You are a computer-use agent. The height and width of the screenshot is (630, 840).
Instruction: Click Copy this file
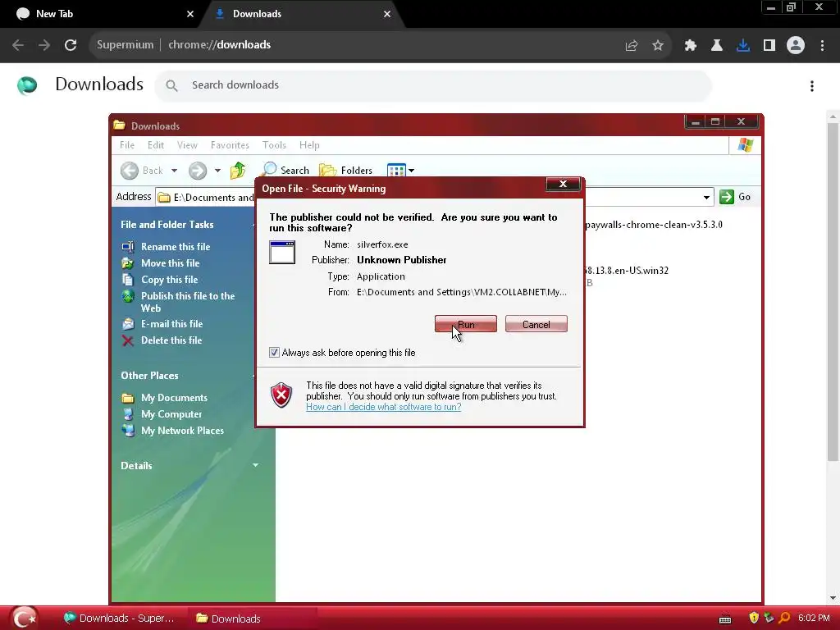pyautogui.click(x=169, y=280)
